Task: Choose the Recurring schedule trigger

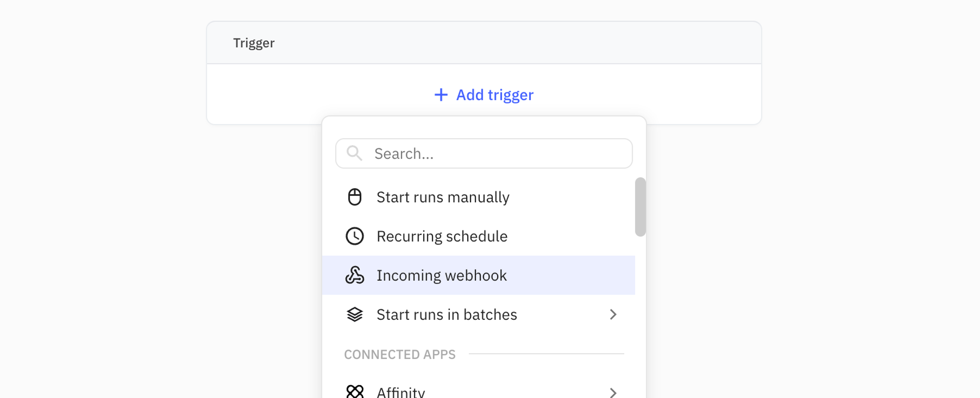Action: tap(442, 236)
